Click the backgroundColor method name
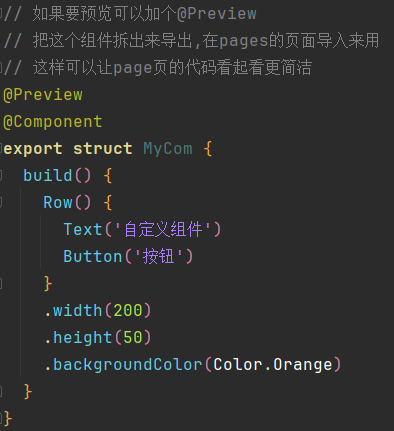The width and height of the screenshot is (394, 431). pos(128,365)
